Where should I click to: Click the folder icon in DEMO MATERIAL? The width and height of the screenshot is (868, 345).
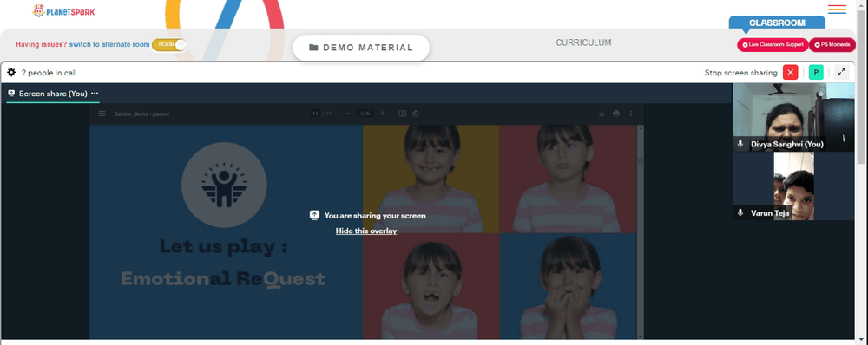pos(313,48)
